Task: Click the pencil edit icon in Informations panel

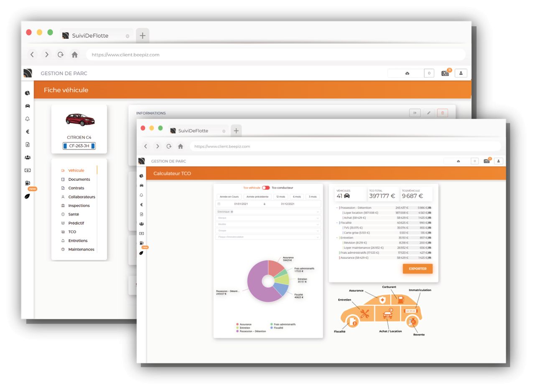Action: pos(428,113)
